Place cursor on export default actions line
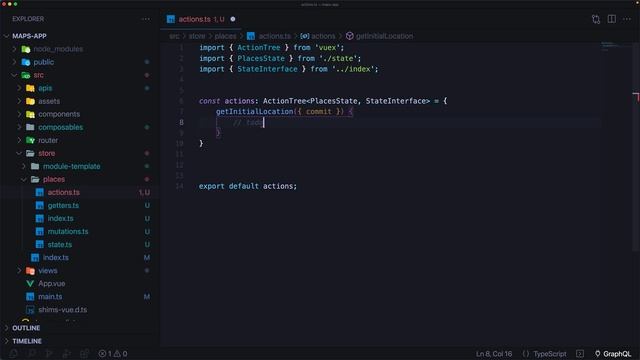 coord(248,186)
